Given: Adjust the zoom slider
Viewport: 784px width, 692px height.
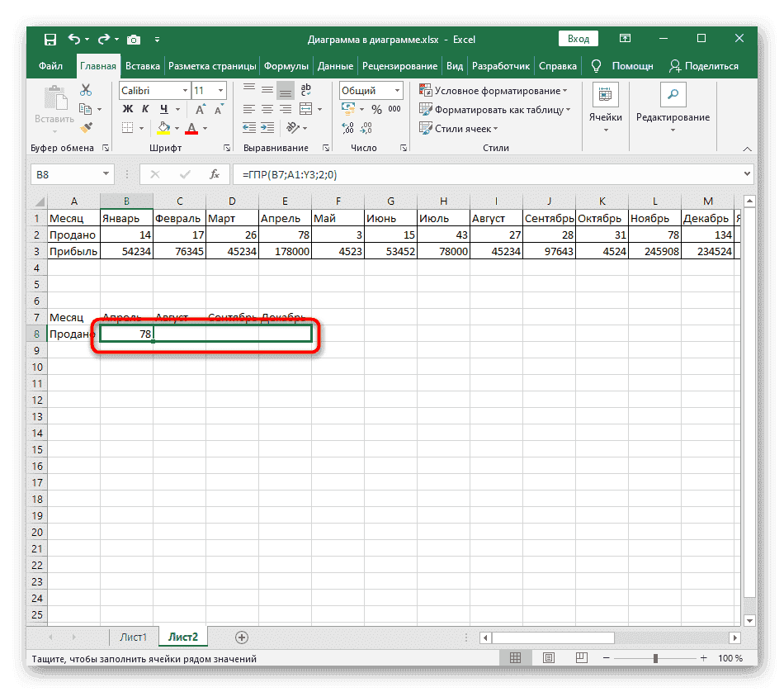Looking at the screenshot, I should (654, 657).
